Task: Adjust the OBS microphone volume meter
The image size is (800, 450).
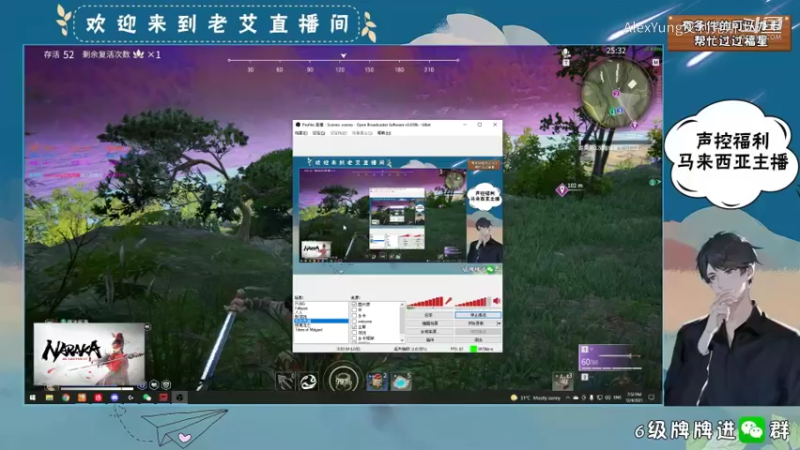Action: 425,302
